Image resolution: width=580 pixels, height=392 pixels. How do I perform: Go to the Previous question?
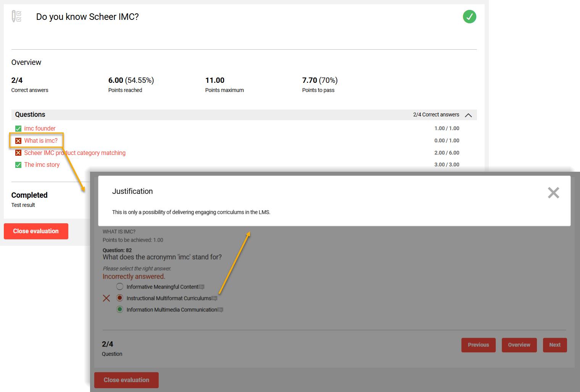(x=478, y=345)
